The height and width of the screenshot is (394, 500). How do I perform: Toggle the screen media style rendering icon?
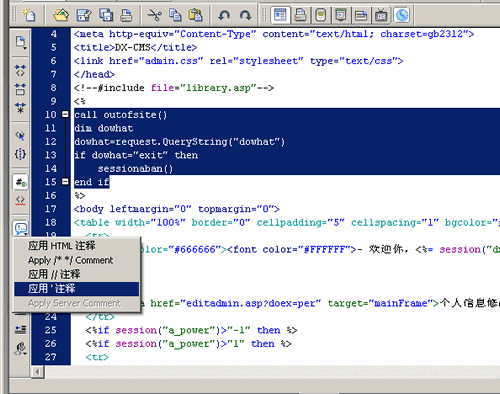pyautogui.click(x=280, y=15)
